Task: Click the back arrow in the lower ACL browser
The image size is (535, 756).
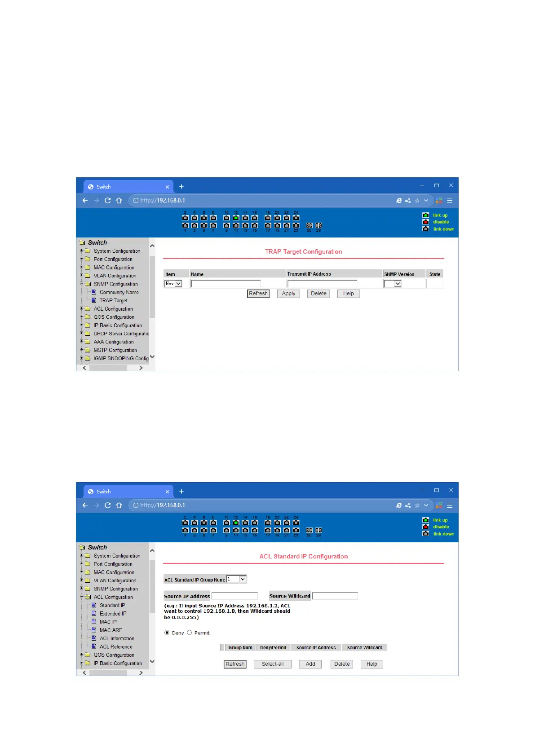Action: tap(85, 505)
